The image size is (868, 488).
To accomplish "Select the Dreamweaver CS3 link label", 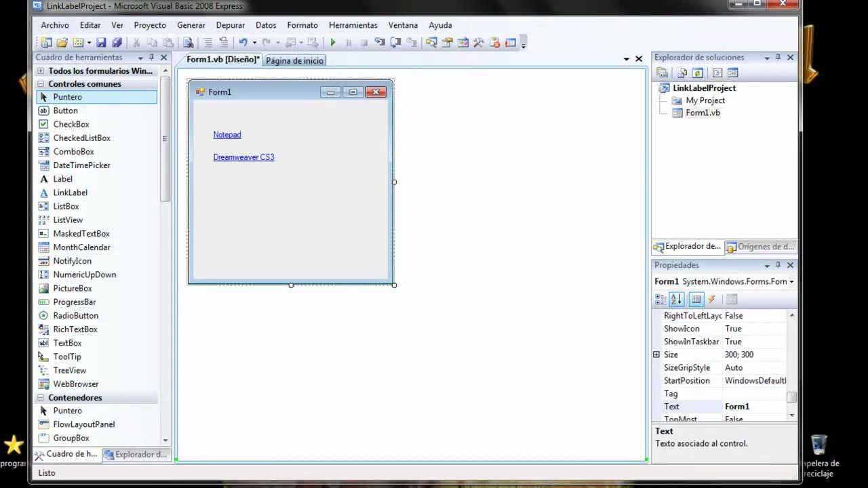I will (243, 157).
